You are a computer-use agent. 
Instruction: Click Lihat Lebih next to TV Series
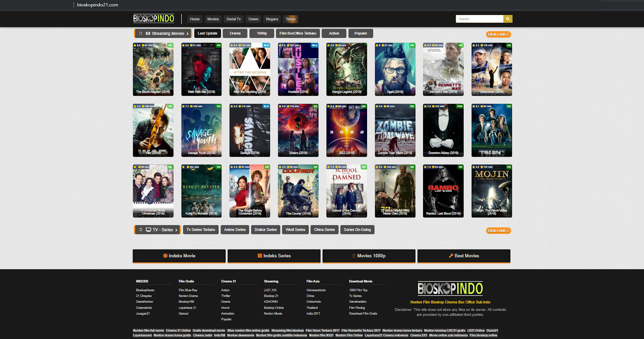499,231
